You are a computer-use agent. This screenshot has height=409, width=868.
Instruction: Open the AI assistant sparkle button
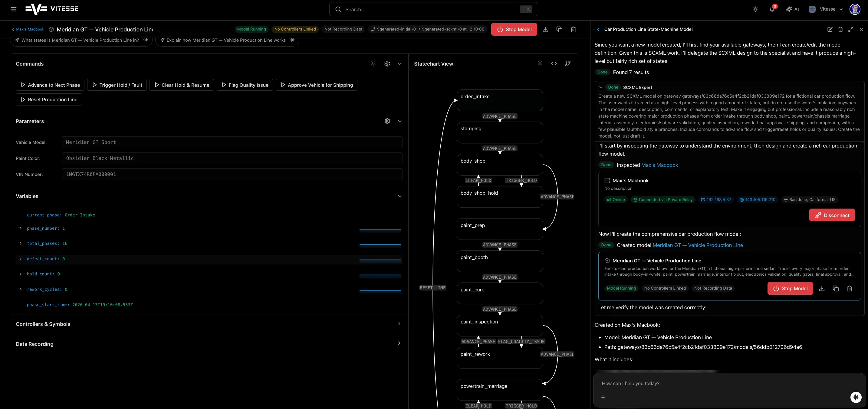(793, 9)
